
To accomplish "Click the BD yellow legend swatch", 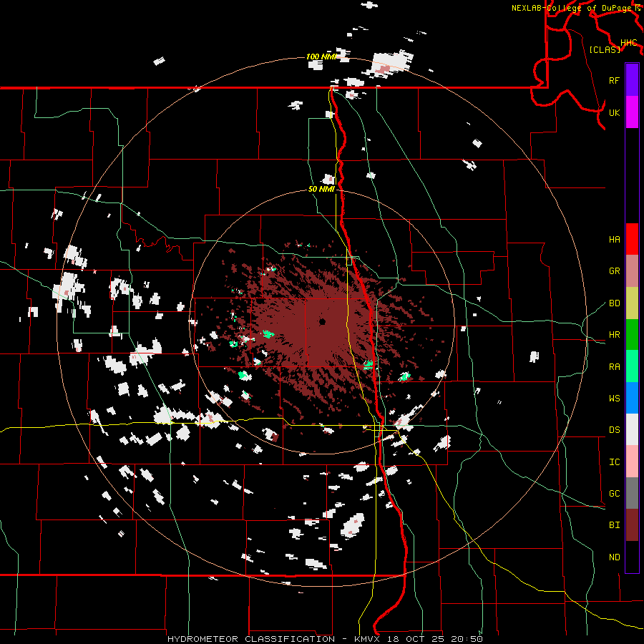I will point(632,303).
